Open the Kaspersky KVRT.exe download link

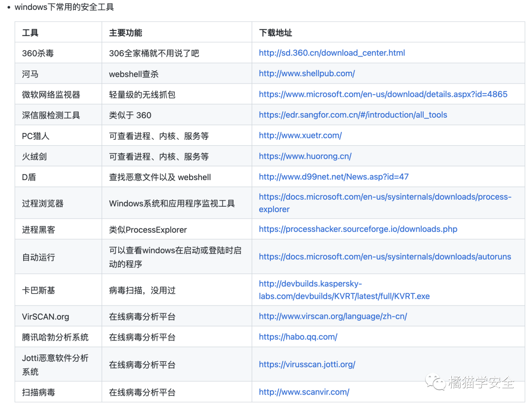[x=344, y=290]
